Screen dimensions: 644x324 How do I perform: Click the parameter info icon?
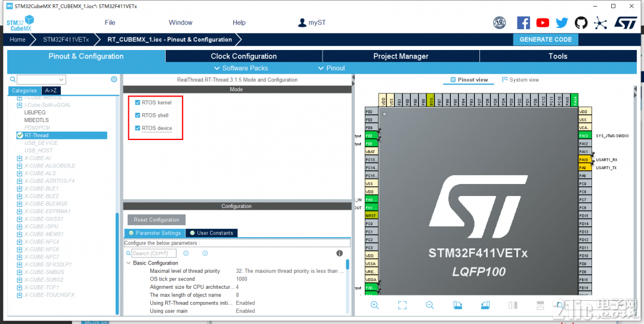[340, 253]
